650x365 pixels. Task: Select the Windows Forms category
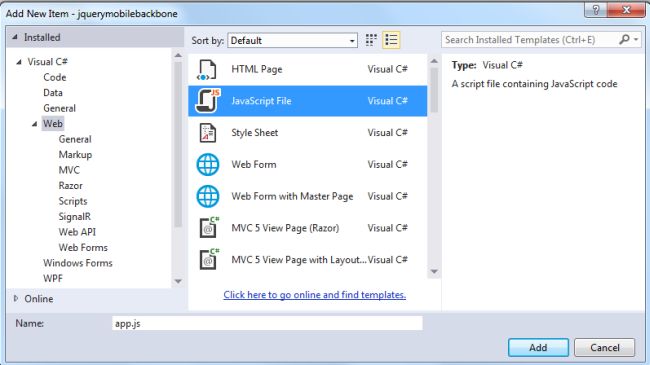(78, 263)
